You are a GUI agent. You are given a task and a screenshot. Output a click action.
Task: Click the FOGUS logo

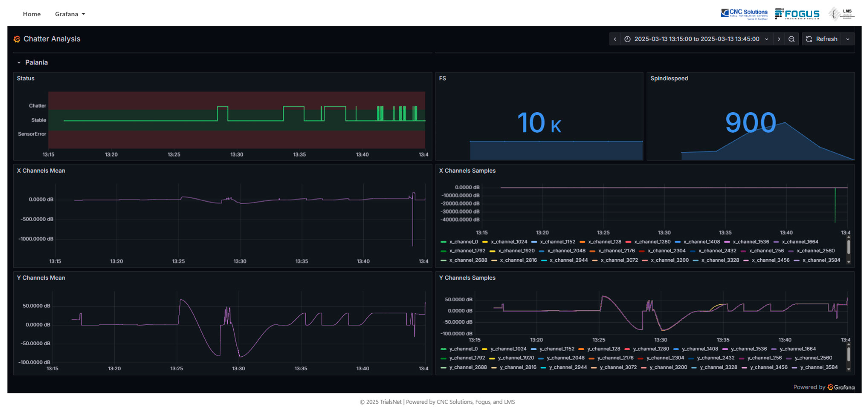point(797,14)
